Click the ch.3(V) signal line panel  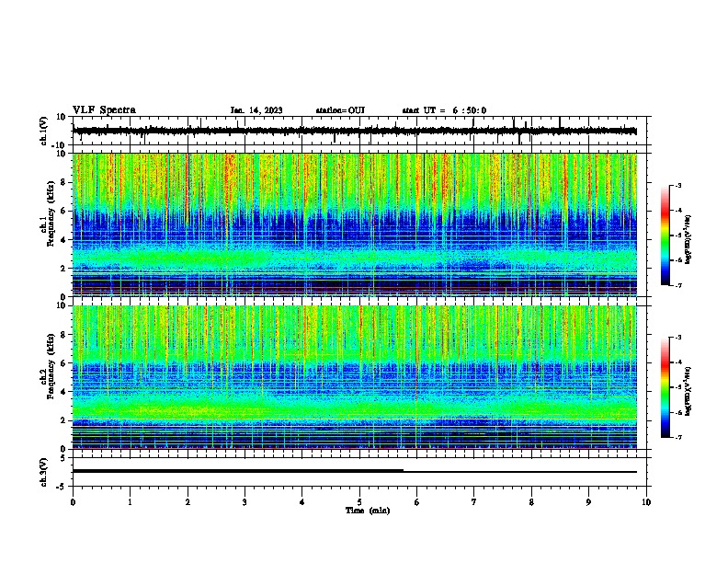361,472
